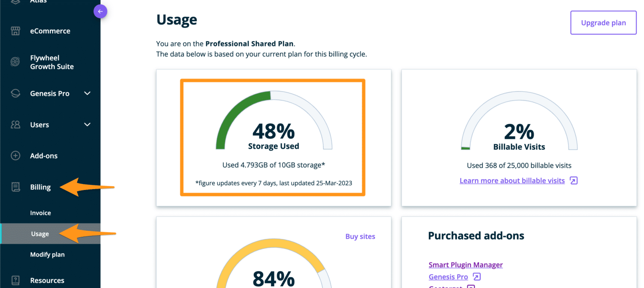Click the Buy sites option
The height and width of the screenshot is (288, 644).
360,236
